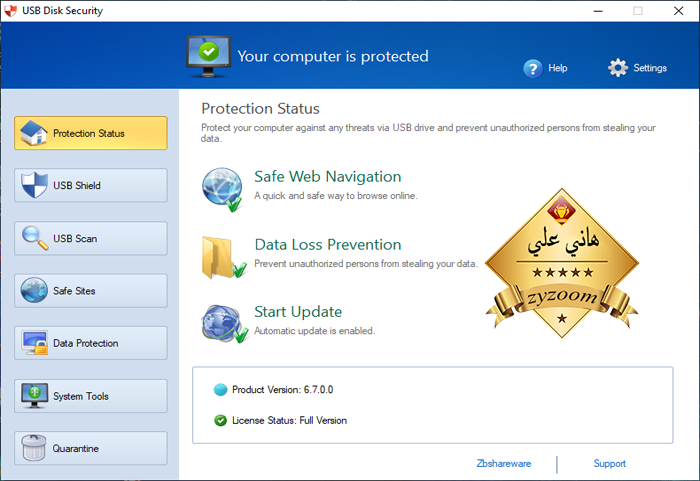Open the Support link
700x481 pixels.
point(609,464)
